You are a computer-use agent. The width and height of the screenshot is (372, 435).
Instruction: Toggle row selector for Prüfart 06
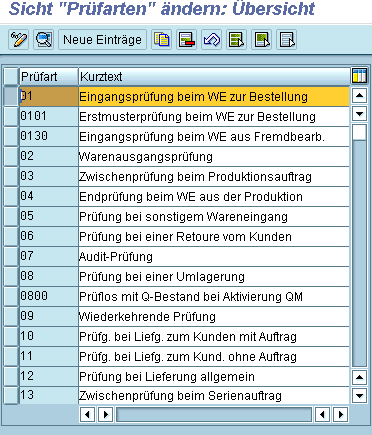pyautogui.click(x=11, y=237)
